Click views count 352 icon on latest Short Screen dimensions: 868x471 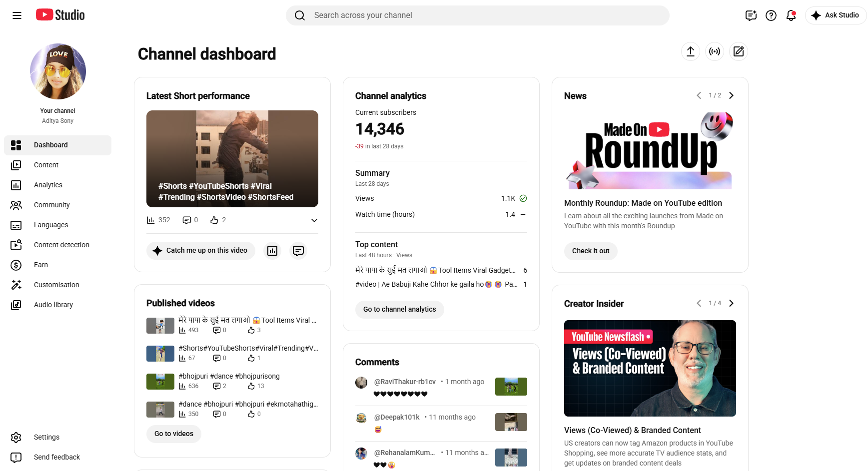[150, 220]
